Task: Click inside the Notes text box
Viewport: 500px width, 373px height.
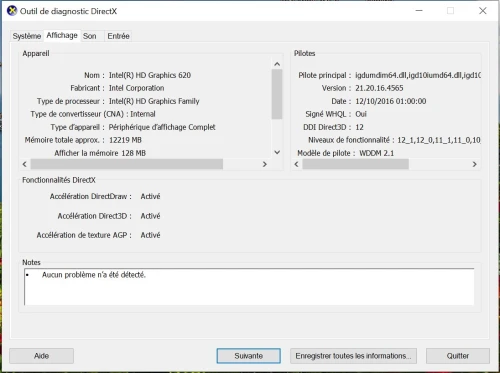Action: 249,287
